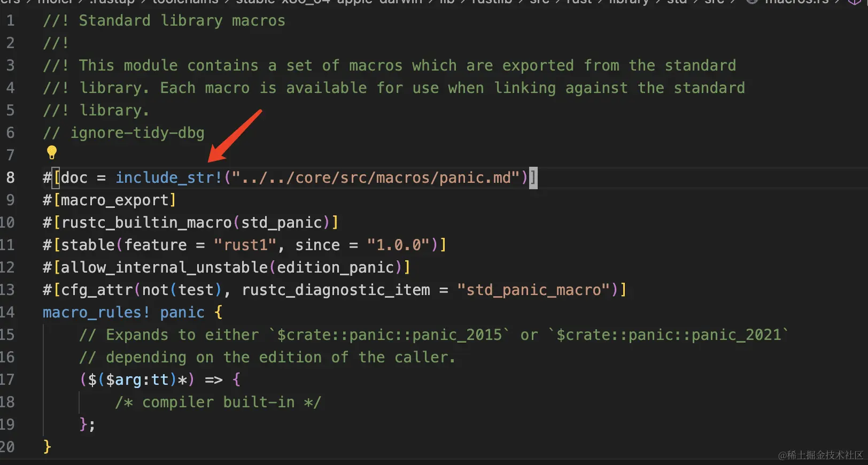Viewport: 868px width, 465px height.
Task: Click line number 9 in the gutter
Action: click(10, 200)
